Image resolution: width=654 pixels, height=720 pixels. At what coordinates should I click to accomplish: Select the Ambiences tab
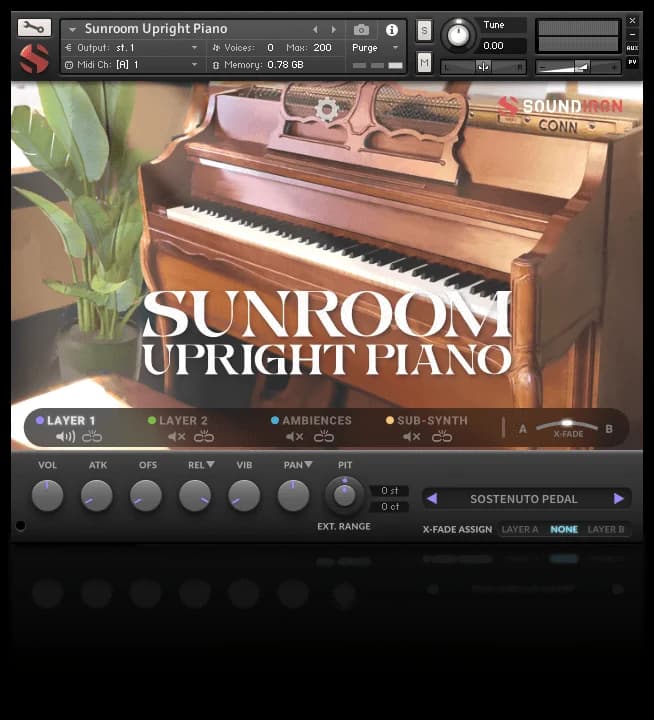click(x=311, y=421)
